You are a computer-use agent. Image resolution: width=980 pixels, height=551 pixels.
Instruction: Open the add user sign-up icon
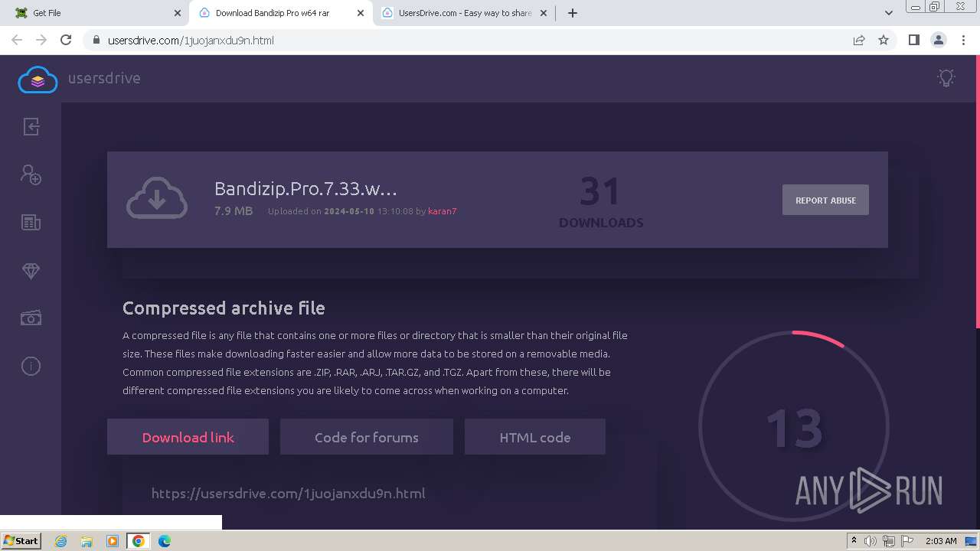pyautogui.click(x=31, y=174)
